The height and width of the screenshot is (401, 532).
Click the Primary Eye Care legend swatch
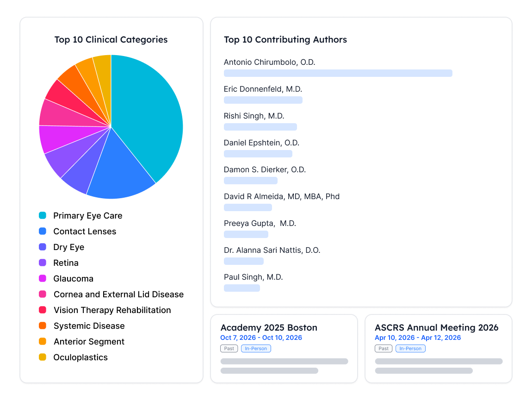(43, 215)
